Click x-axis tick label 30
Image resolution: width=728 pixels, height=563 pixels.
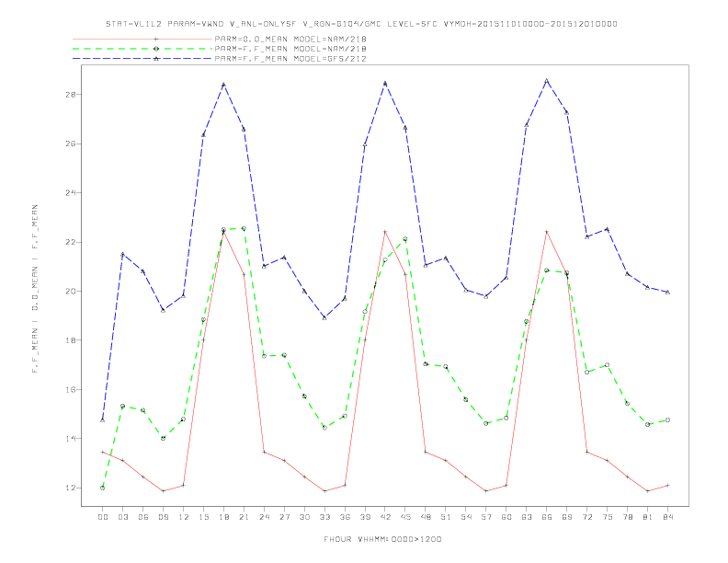pyautogui.click(x=304, y=517)
